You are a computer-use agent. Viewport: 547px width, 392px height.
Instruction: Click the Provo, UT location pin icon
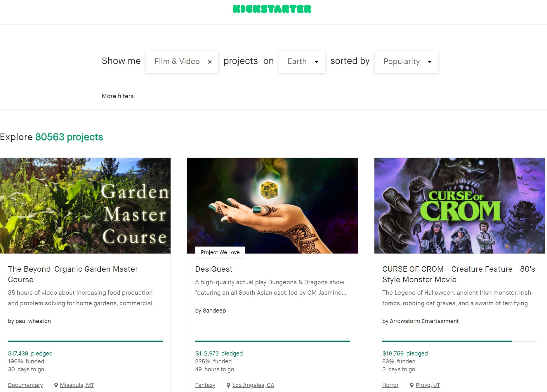[412, 385]
